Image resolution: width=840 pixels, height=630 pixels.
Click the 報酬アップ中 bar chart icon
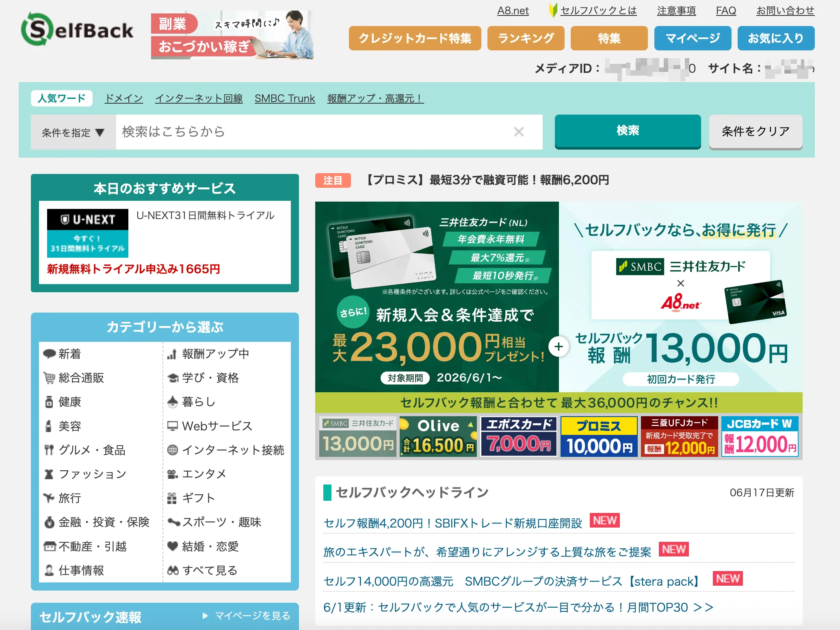pos(172,354)
